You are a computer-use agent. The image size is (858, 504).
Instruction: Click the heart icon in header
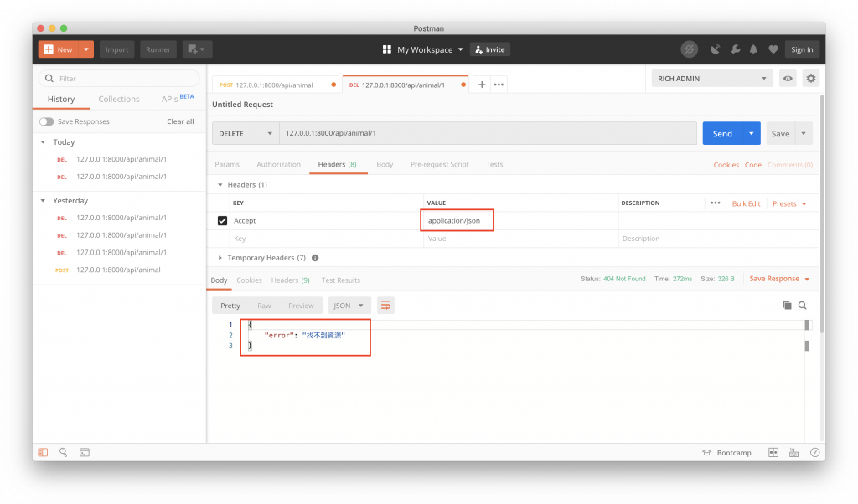pos(773,49)
